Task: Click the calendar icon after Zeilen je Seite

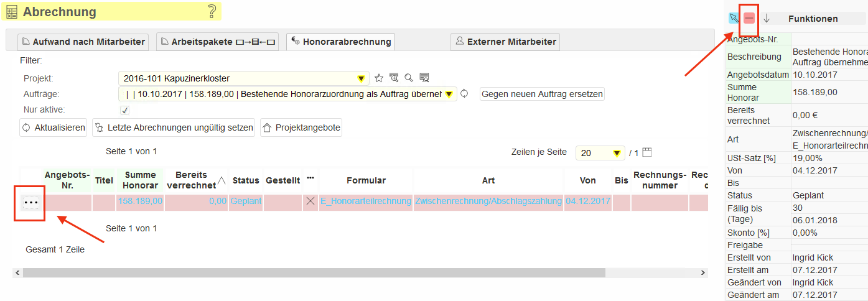Action: point(647,152)
